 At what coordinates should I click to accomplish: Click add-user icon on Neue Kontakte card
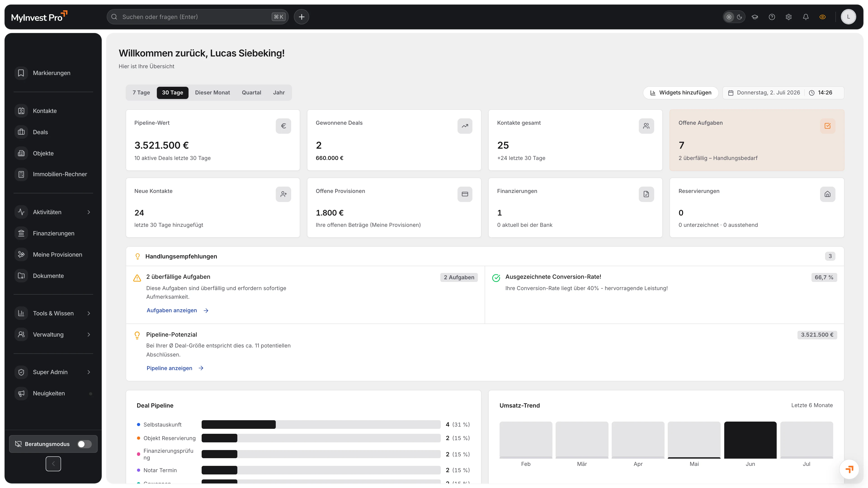click(283, 194)
